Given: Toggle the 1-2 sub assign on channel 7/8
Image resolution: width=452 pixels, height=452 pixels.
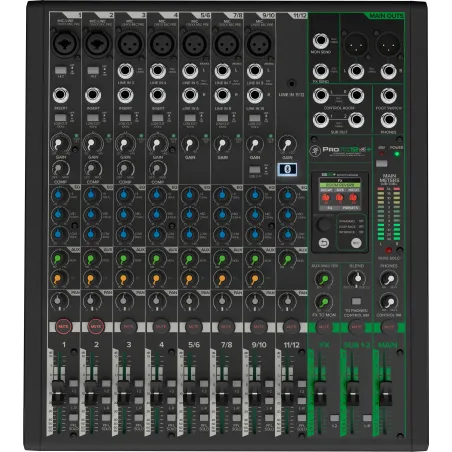Looking at the screenshot, I should (x=236, y=383).
